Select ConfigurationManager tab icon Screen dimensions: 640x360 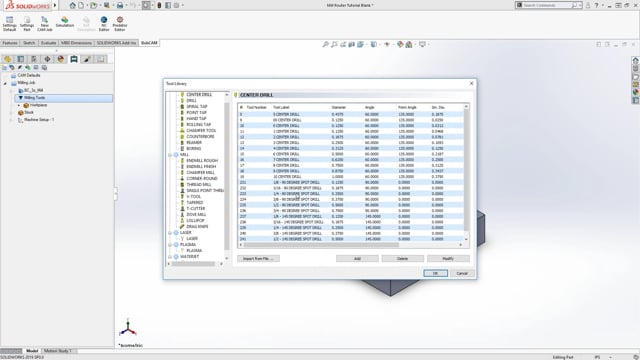click(x=34, y=59)
